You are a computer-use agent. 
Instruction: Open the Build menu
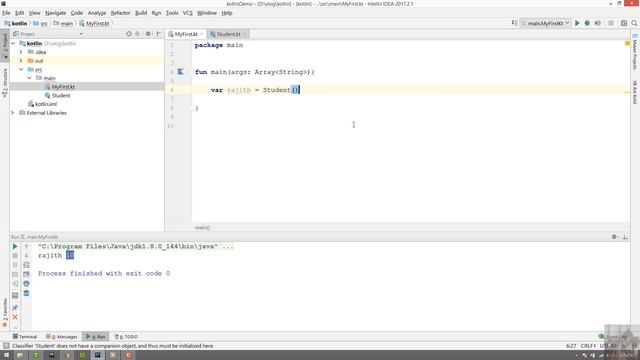click(x=141, y=13)
